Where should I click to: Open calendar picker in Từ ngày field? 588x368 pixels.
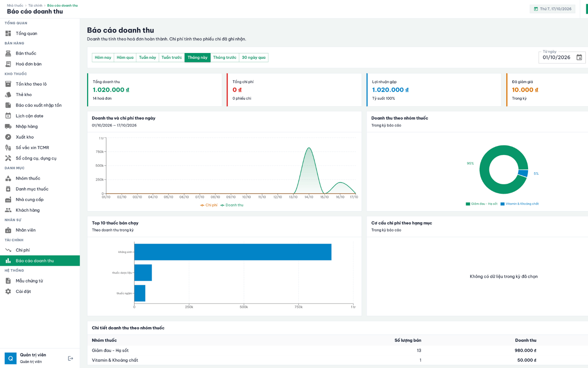point(579,57)
